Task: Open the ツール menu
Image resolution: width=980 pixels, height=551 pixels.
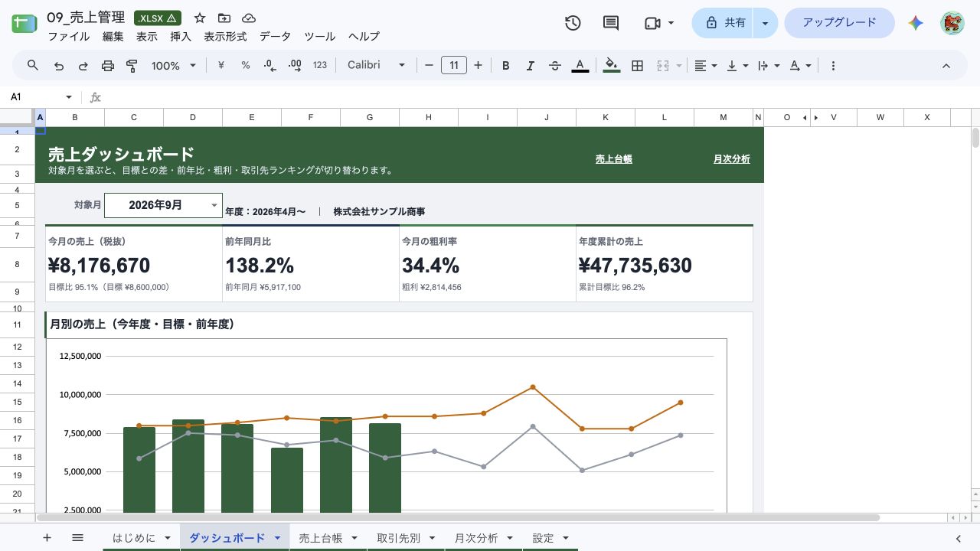Action: [320, 36]
